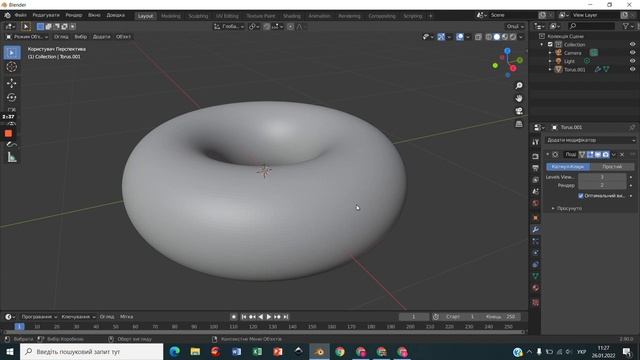The height and width of the screenshot is (360, 640).
Task: Open the Modifier properties wrench tab
Action: pyautogui.click(x=536, y=230)
